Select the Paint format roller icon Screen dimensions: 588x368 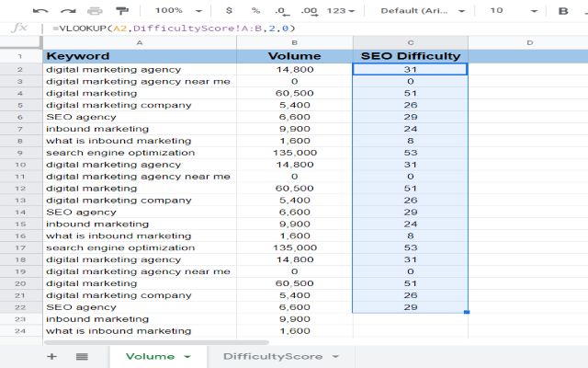click(x=122, y=11)
